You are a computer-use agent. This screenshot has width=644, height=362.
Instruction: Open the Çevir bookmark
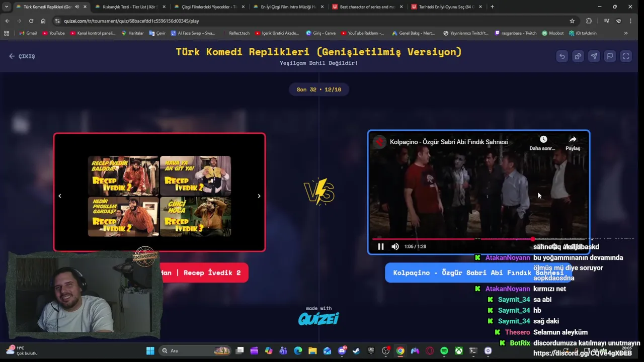click(157, 33)
